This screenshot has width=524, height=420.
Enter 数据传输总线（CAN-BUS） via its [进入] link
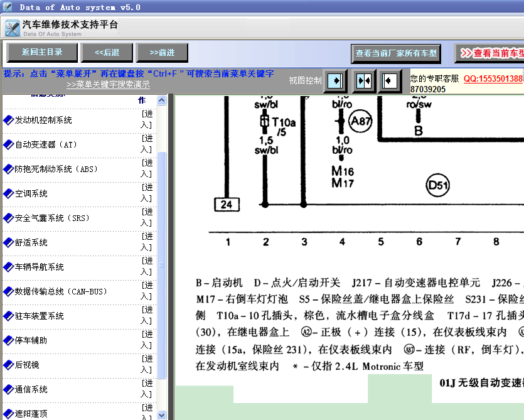(147, 291)
